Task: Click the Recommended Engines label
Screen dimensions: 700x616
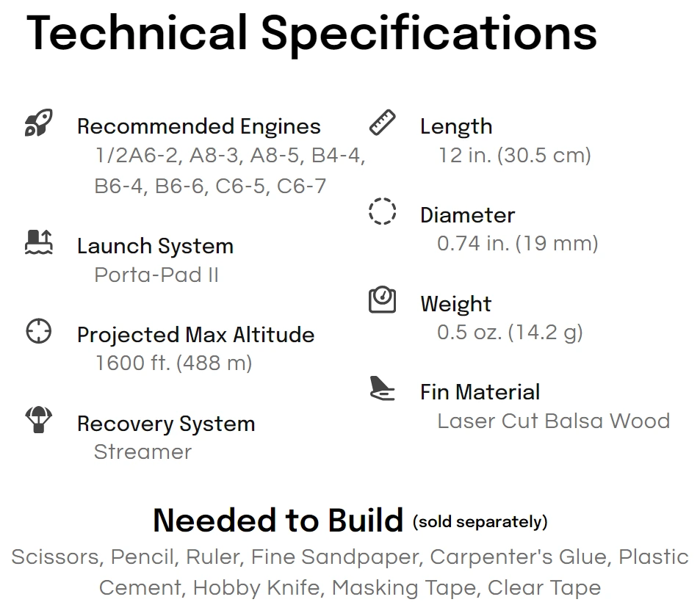Action: tap(198, 126)
